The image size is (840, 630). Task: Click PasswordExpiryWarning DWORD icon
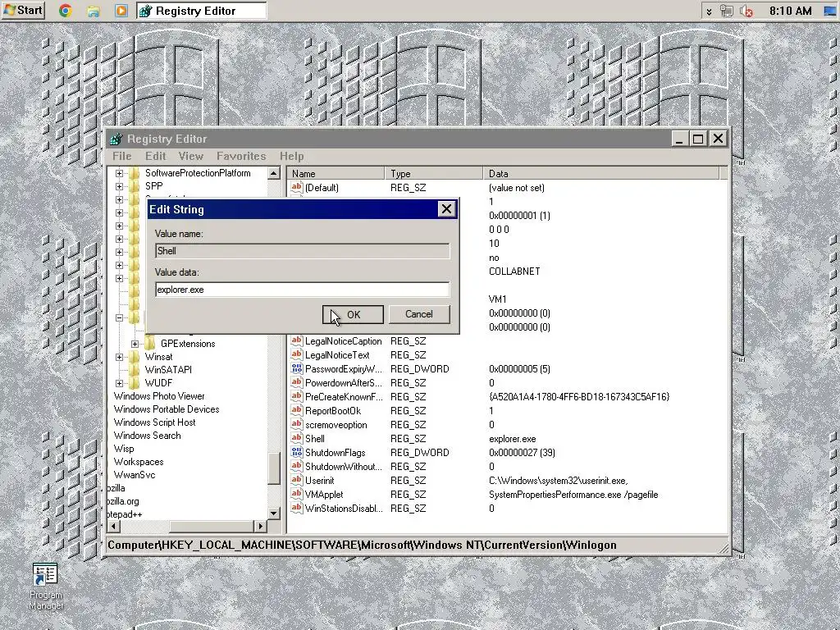click(297, 368)
